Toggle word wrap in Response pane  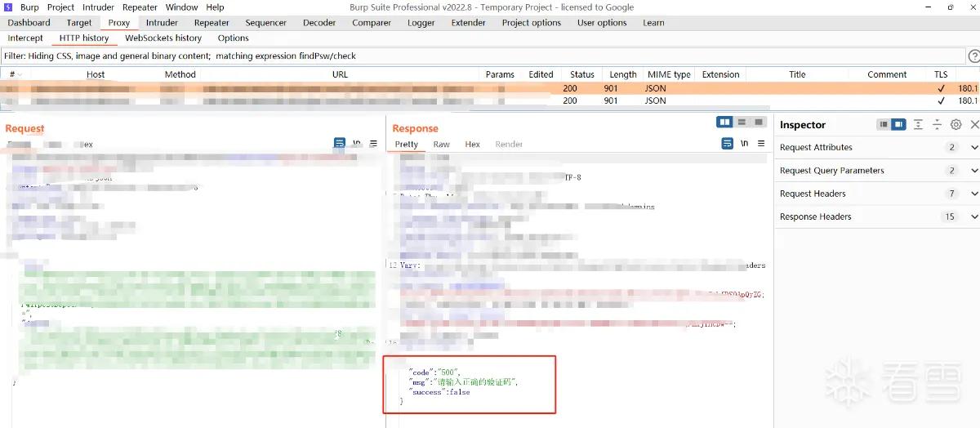click(x=728, y=144)
